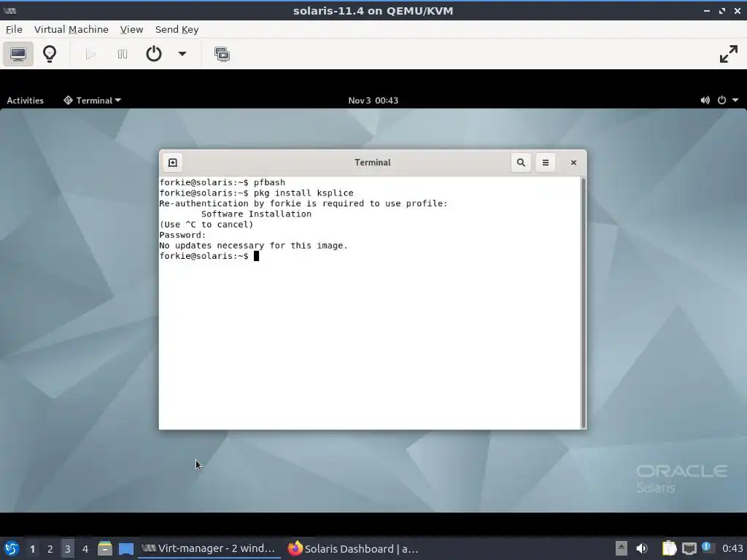The width and height of the screenshot is (747, 560).
Task: Open the Virtual Machine menu
Action: point(71,29)
